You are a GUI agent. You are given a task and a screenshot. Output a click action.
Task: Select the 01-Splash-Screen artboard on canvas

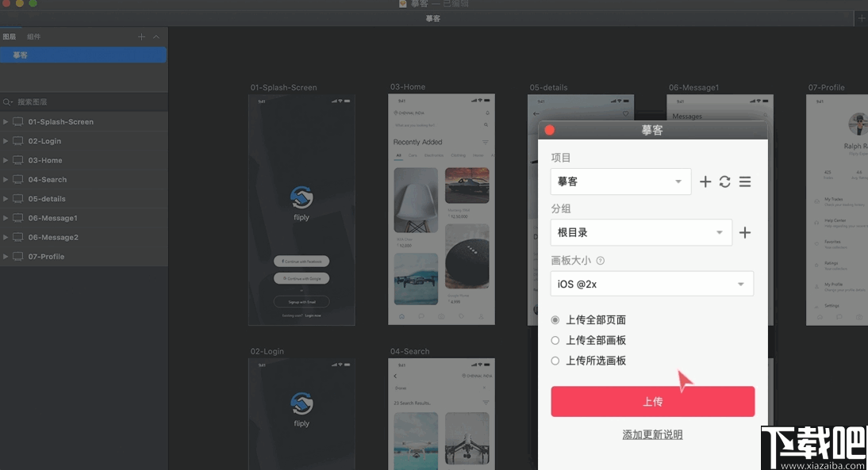click(301, 210)
